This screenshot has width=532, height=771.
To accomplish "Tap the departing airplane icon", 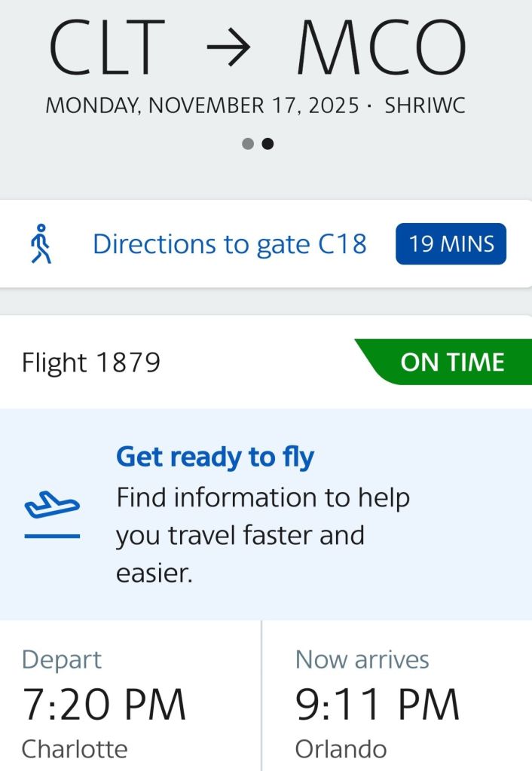I will click(52, 506).
